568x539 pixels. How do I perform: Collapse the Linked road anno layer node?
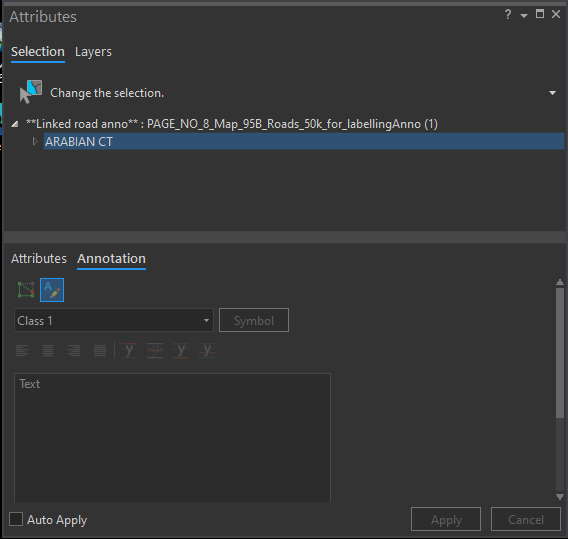pyautogui.click(x=15, y=124)
